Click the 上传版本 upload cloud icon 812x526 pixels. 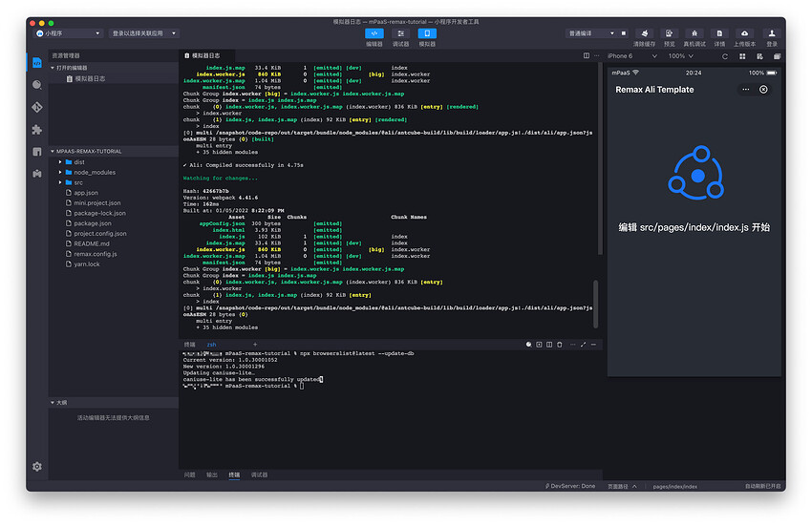click(744, 33)
